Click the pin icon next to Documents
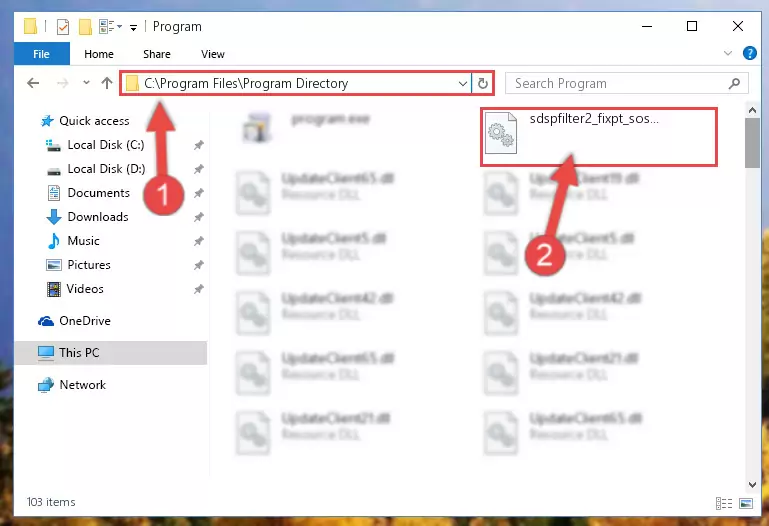The image size is (769, 526). pos(199,193)
